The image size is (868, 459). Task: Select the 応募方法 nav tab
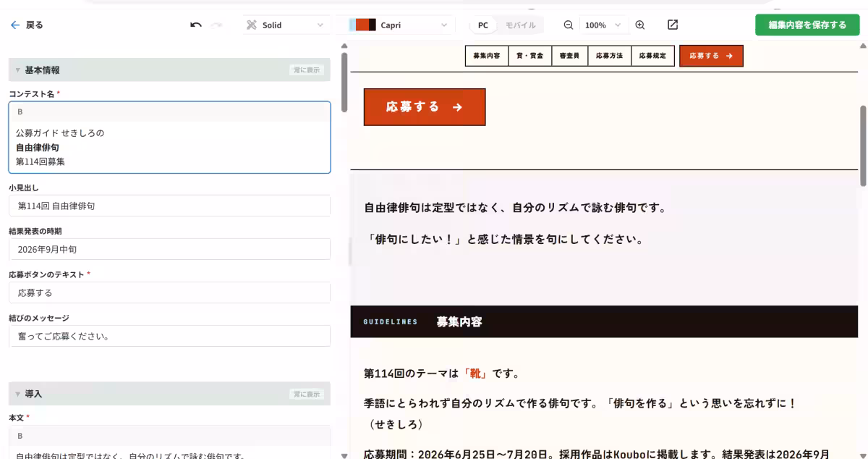click(609, 55)
